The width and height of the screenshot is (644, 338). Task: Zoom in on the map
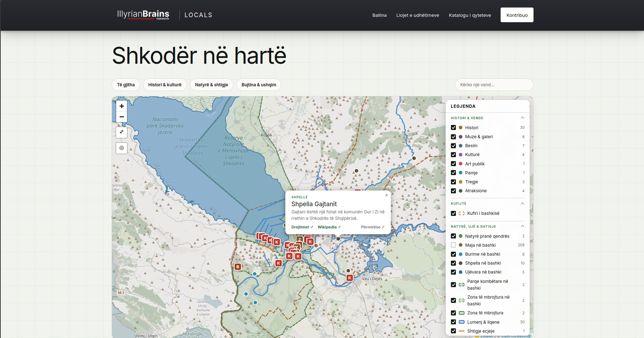[x=122, y=106]
